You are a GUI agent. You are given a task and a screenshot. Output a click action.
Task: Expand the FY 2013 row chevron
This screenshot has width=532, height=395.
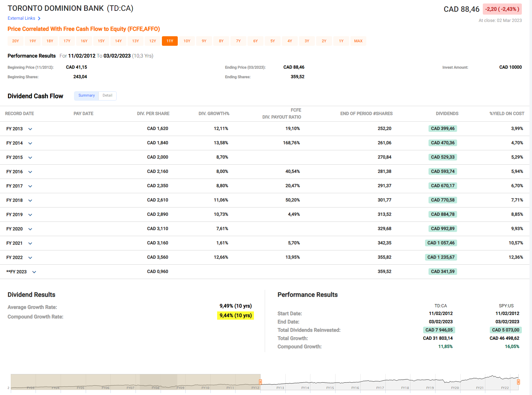click(x=30, y=129)
